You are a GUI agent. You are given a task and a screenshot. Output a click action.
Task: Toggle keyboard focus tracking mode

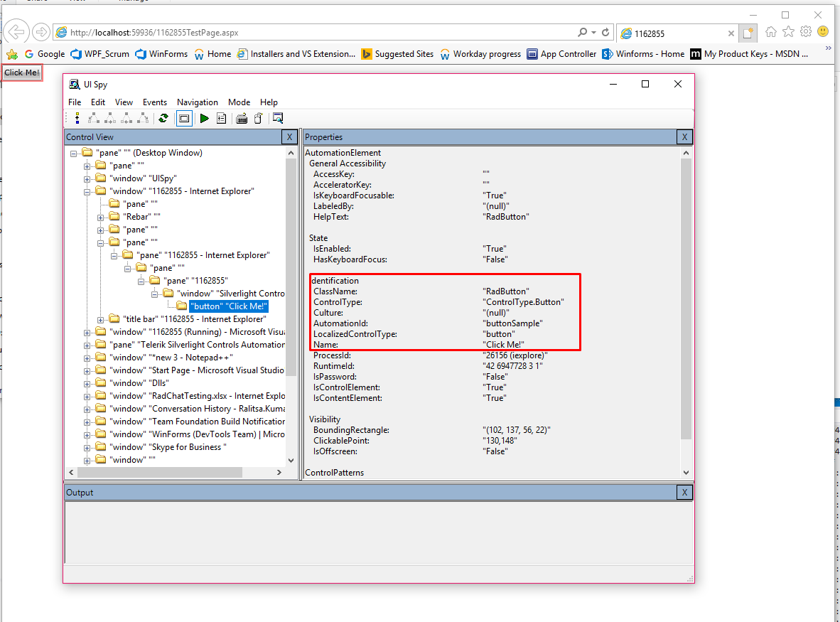[242, 119]
